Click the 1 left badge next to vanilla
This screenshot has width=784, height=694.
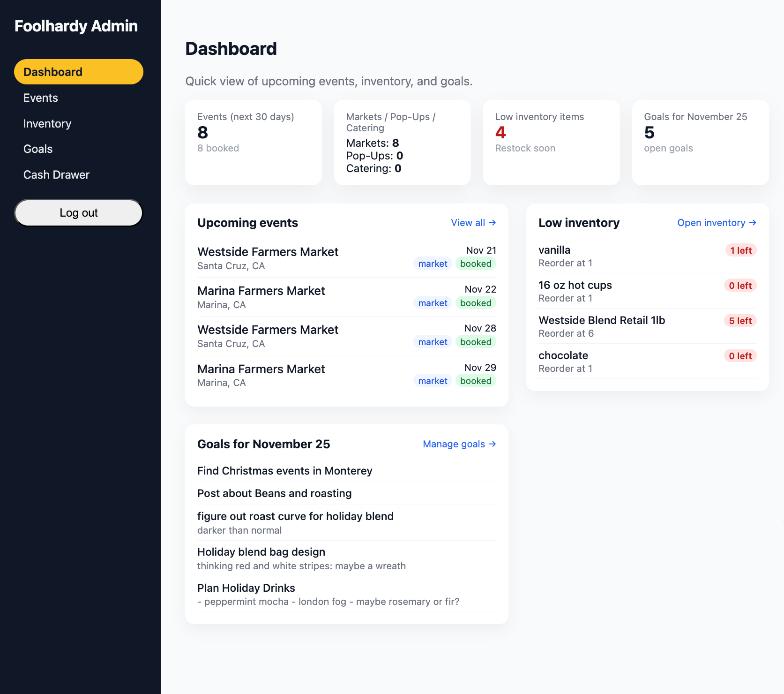(x=741, y=250)
